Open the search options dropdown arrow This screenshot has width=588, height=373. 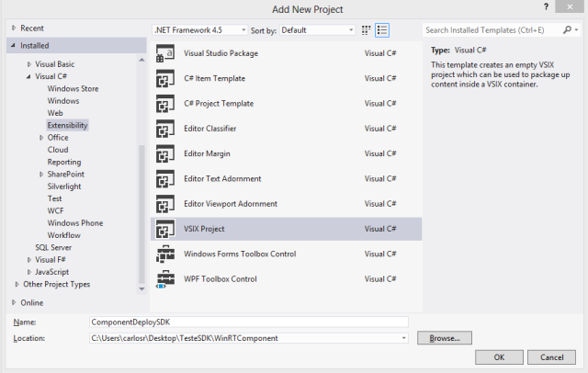[576, 30]
